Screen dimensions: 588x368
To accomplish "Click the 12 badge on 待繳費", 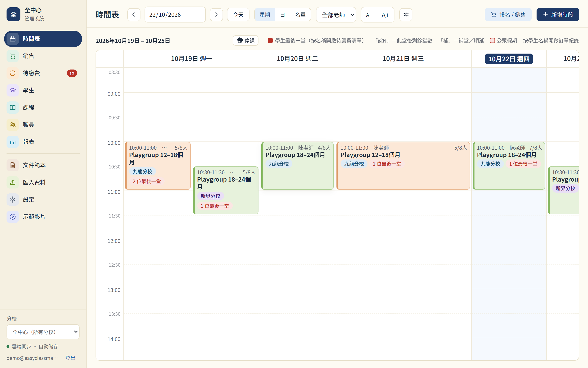I will 72,73.
